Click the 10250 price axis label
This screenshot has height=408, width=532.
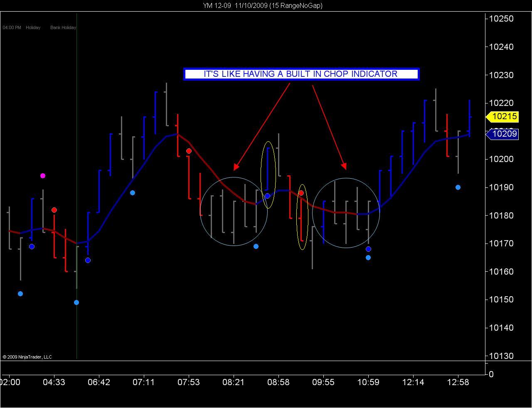501,19
